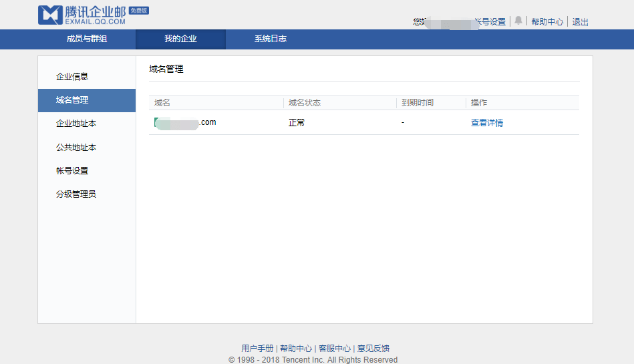
Task: Click the Tencent Exmail logo
Action: 82,15
